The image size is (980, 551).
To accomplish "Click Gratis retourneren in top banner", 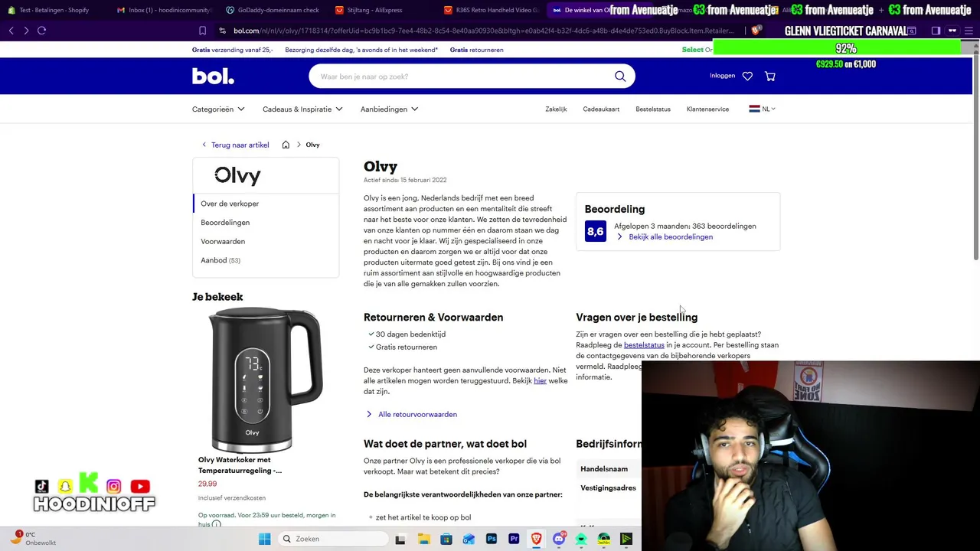I will point(476,50).
